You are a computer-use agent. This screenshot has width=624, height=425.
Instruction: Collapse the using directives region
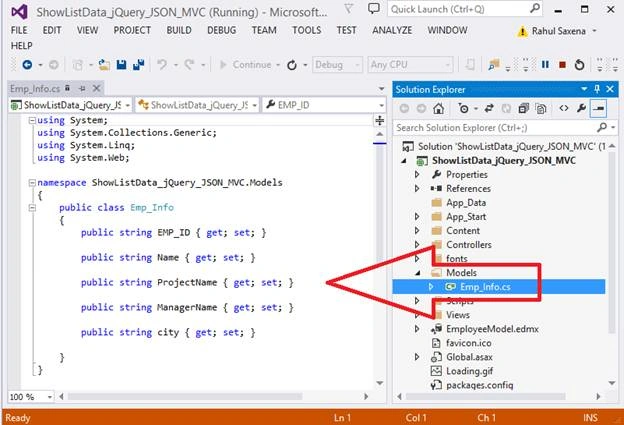pos(32,120)
